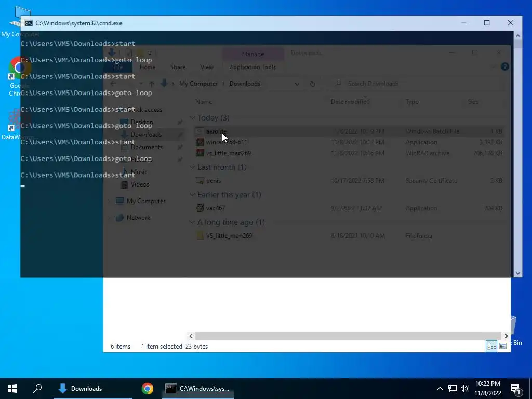Image resolution: width=532 pixels, height=399 pixels.
Task: Click Explorer horizontal scrollbar left arrow
Action: coord(191,336)
